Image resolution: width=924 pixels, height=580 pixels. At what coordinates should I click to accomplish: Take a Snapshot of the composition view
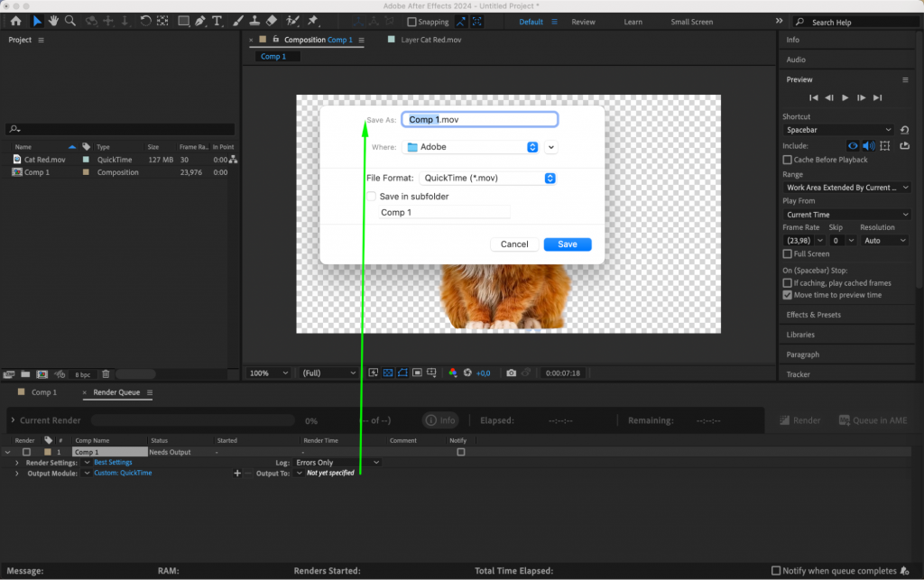point(511,372)
